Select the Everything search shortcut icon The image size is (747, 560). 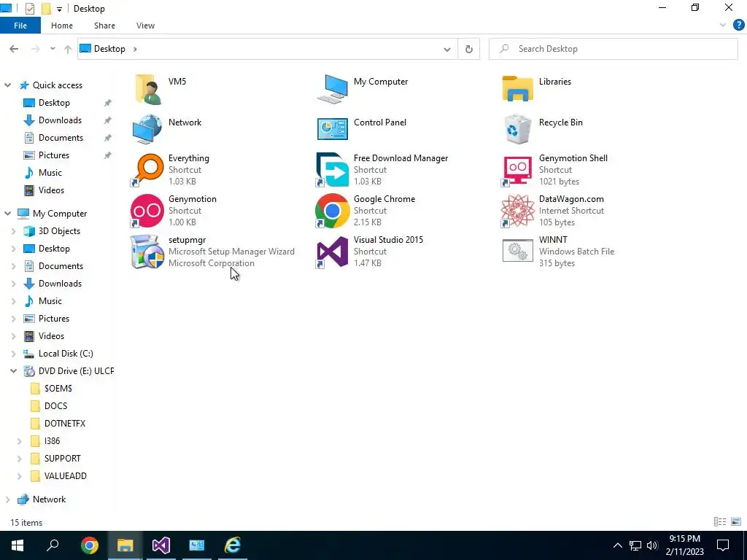147,169
